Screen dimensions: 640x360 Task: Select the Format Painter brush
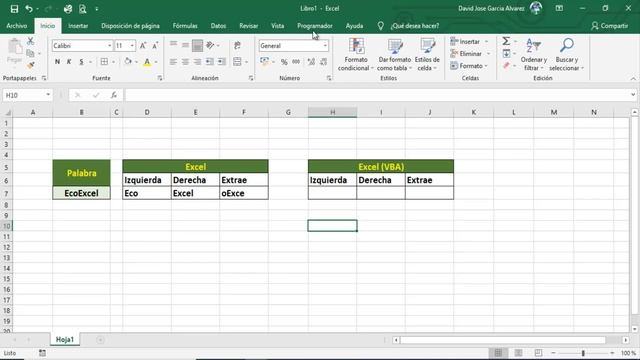pos(31,65)
